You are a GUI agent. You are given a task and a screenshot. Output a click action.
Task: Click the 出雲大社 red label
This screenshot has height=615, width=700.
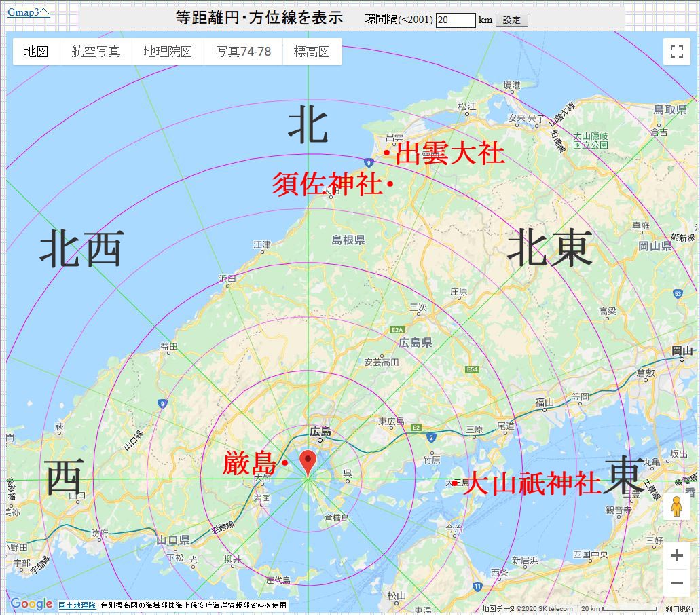pyautogui.click(x=450, y=153)
